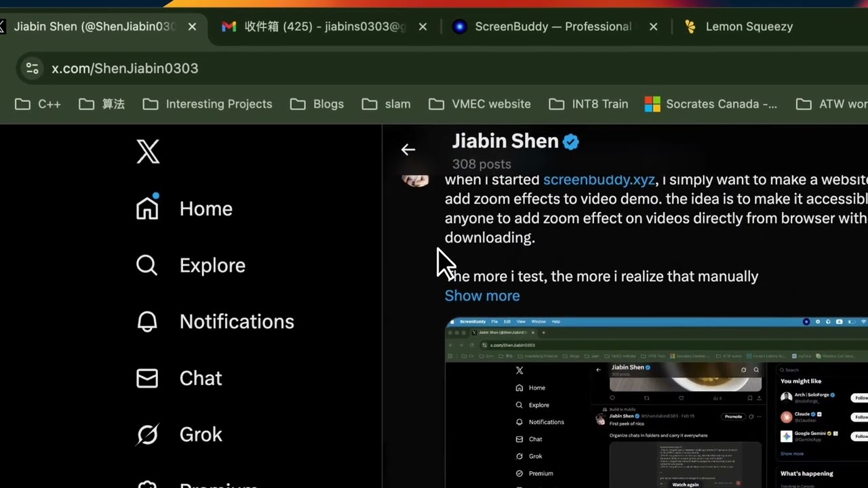Click the Gmail tab favicon
Image resolution: width=868 pixels, height=488 pixels.
(229, 26)
